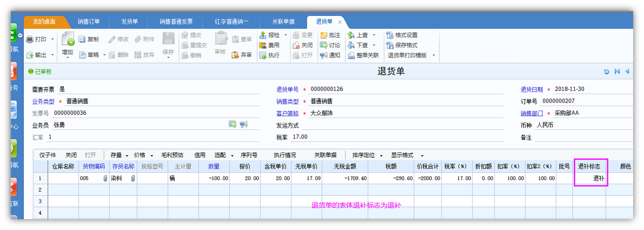This screenshot has width=644, height=230.
Task: Click the 批注 annotation icon
Action: [x=324, y=35]
